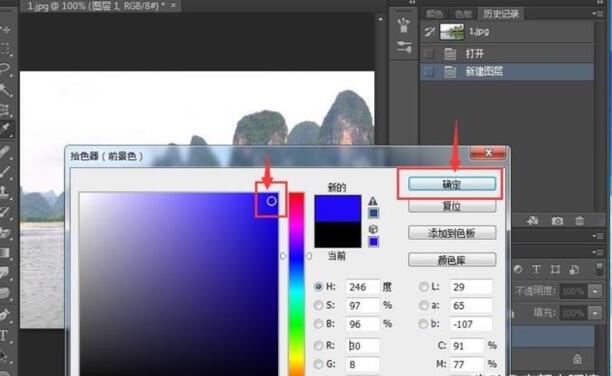Set history brush source at 1.jpg snapshot
This screenshot has width=612, height=376.
coord(430,32)
